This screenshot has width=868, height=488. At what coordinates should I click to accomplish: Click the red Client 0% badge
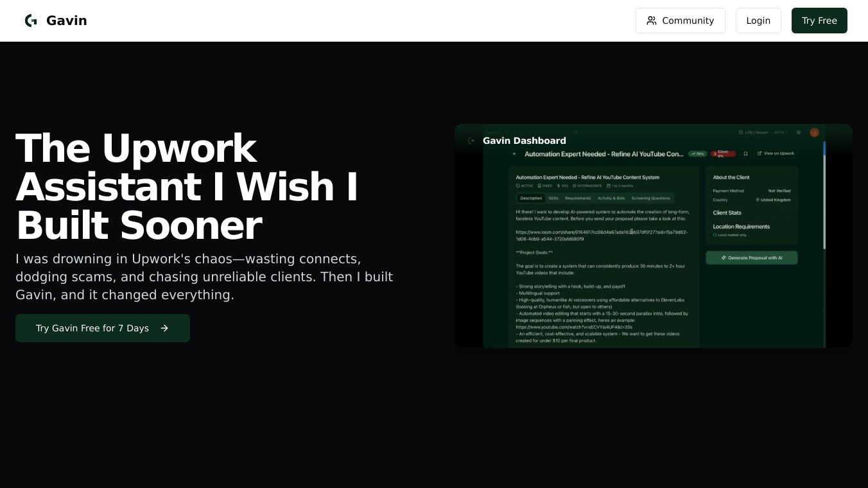723,154
